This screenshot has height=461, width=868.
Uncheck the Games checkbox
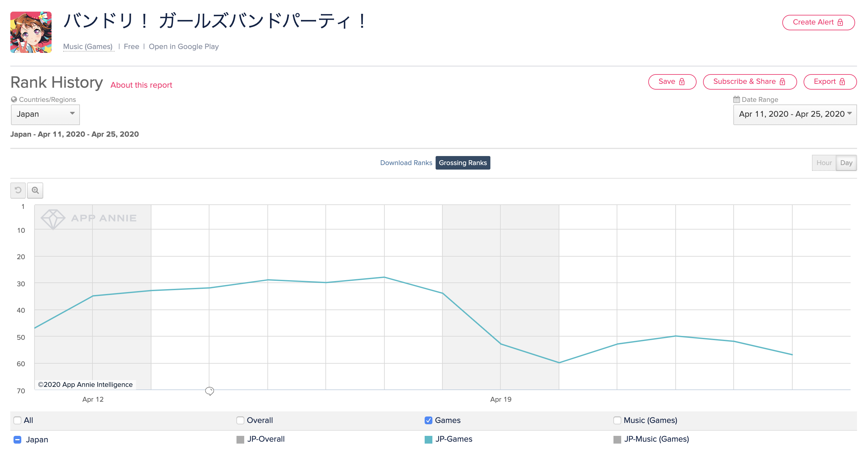428,420
